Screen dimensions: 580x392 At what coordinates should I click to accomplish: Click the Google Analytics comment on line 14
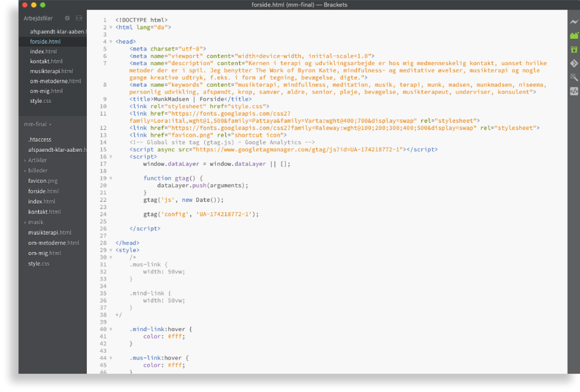click(x=222, y=143)
